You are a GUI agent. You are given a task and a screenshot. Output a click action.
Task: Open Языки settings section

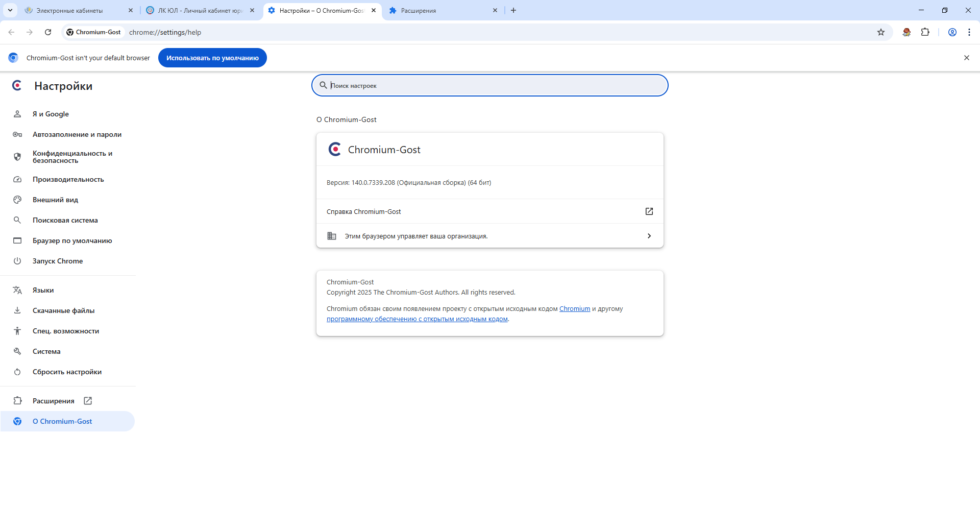pyautogui.click(x=68, y=290)
